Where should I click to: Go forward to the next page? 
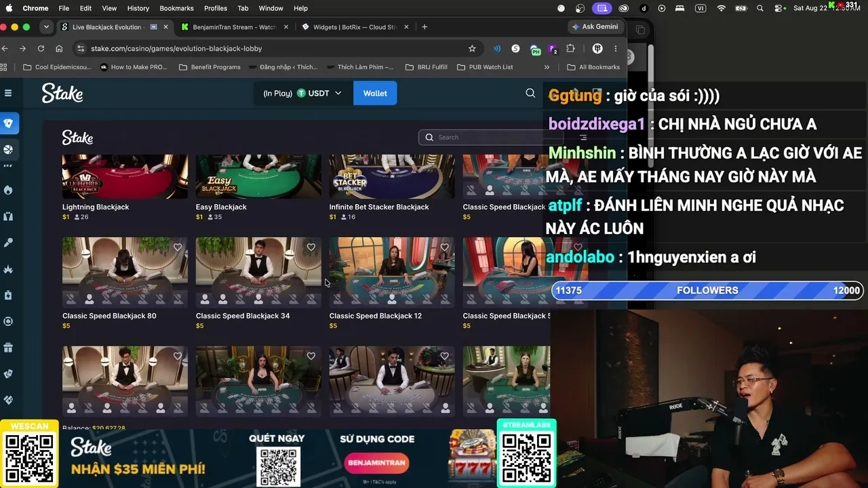(22, 49)
